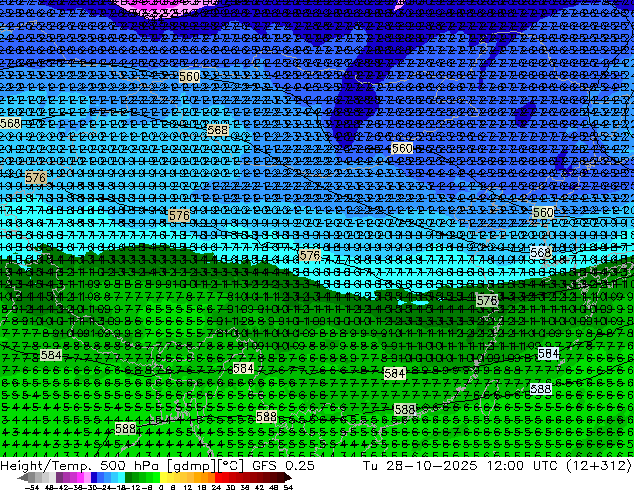
Task: Click the gray arrow cap of the color scale
Action: click(23, 477)
